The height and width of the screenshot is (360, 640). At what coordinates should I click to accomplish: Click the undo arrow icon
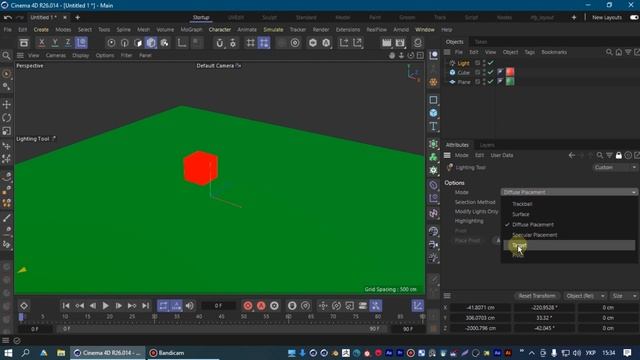click(x=7, y=18)
